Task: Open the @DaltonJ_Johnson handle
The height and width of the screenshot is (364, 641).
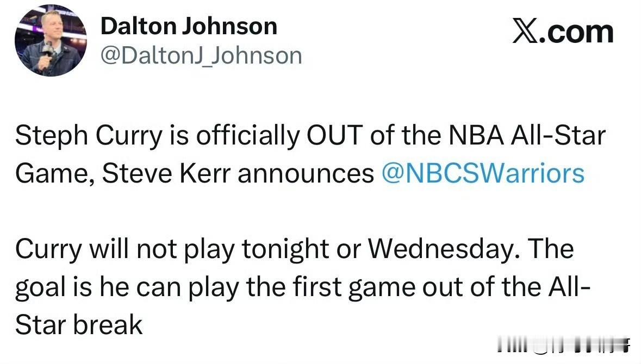Action: click(201, 55)
